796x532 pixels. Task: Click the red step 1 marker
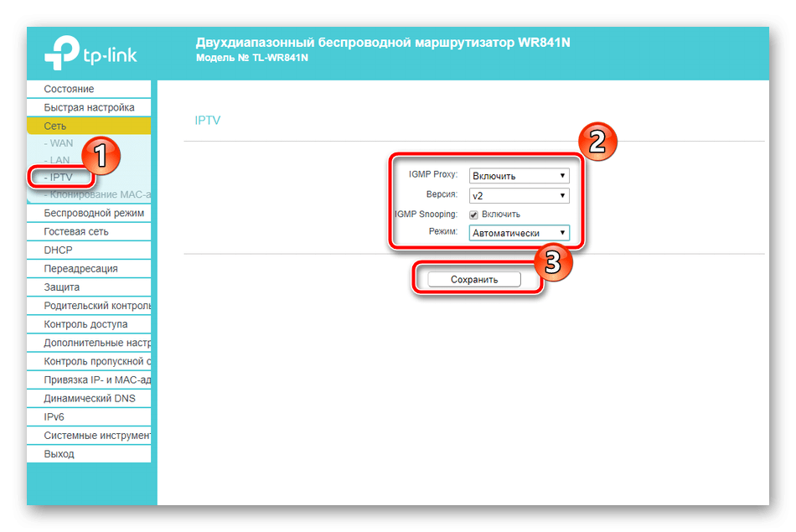(x=100, y=156)
